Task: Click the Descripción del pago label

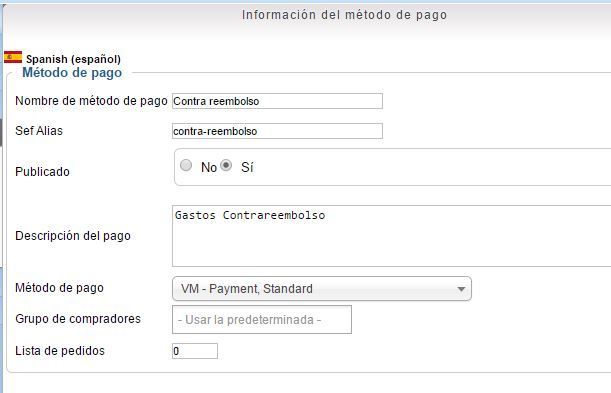Action: pyautogui.click(x=73, y=236)
